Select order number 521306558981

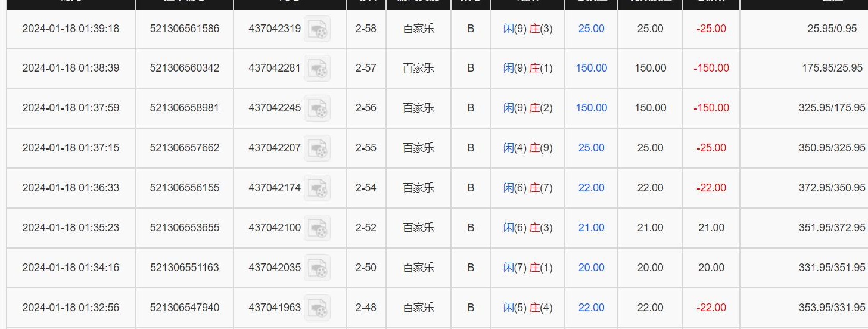pos(185,108)
